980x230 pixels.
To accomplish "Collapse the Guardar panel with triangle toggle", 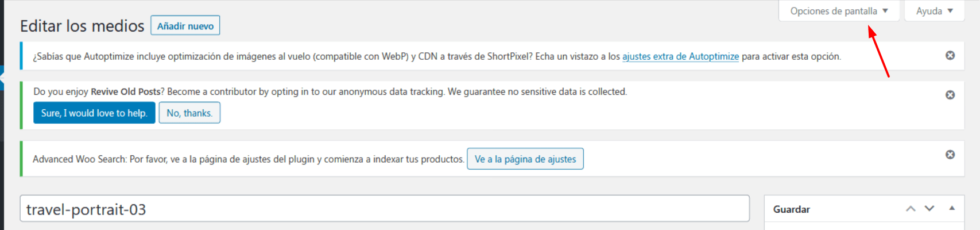I will pos(952,208).
